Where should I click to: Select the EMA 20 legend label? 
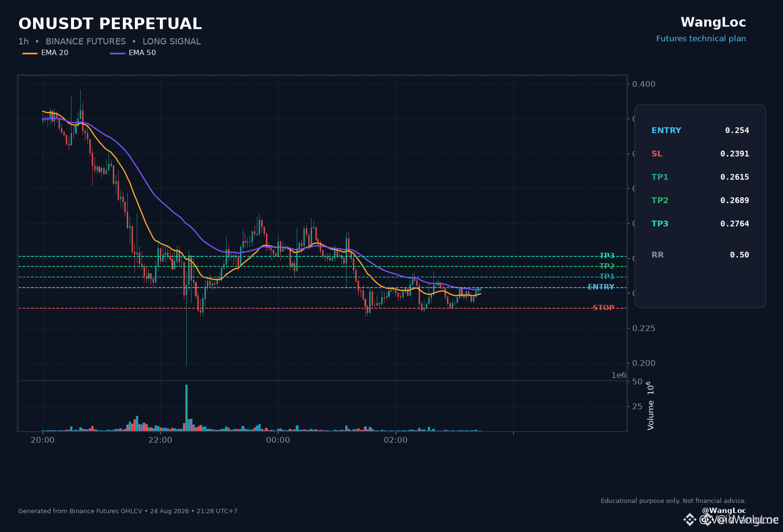(55, 53)
